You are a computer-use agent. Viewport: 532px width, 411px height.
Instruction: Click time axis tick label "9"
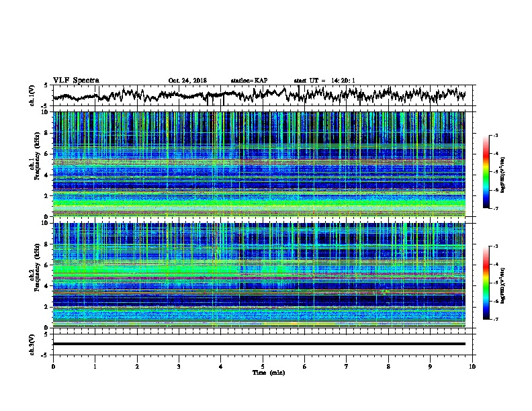pyautogui.click(x=430, y=366)
